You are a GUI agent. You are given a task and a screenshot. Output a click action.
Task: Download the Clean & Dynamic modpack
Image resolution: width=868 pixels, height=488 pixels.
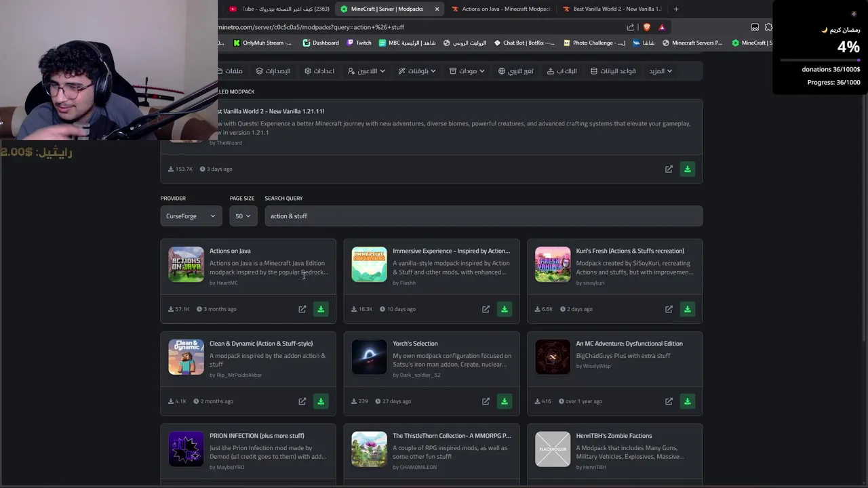click(321, 401)
